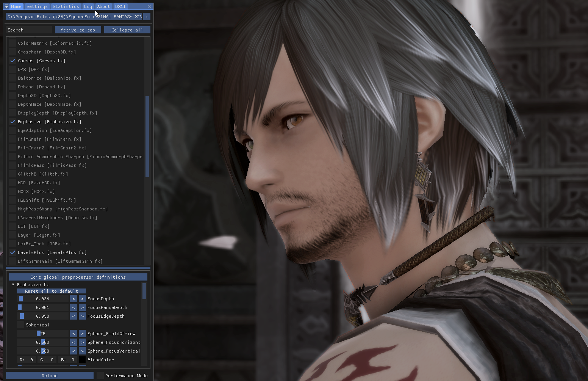Decrease Sphere_FocusVertical with left arrow
The image size is (588, 381).
[x=73, y=351]
